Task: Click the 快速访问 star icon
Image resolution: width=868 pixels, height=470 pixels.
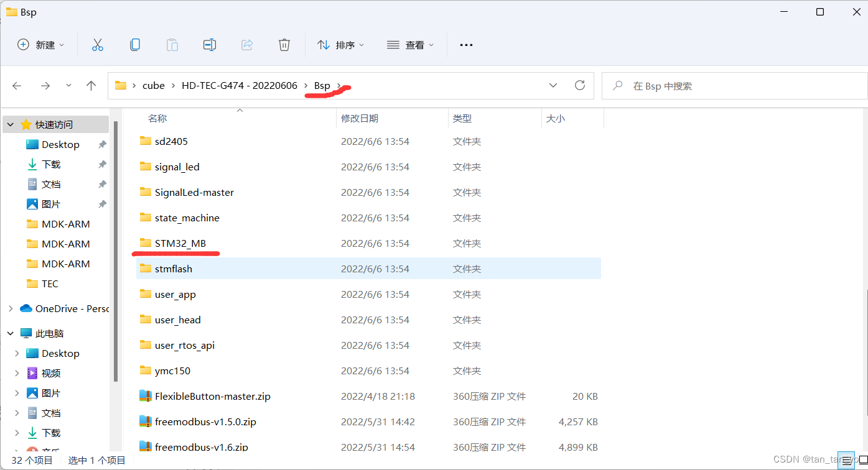Action: click(26, 125)
